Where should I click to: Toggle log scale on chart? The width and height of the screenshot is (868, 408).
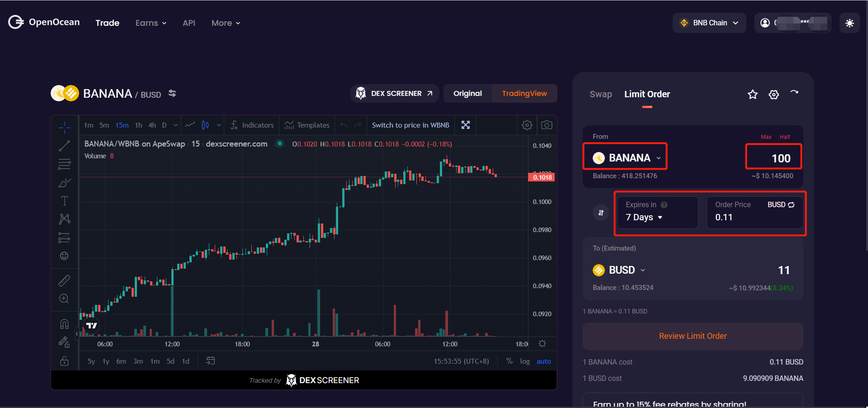point(525,361)
